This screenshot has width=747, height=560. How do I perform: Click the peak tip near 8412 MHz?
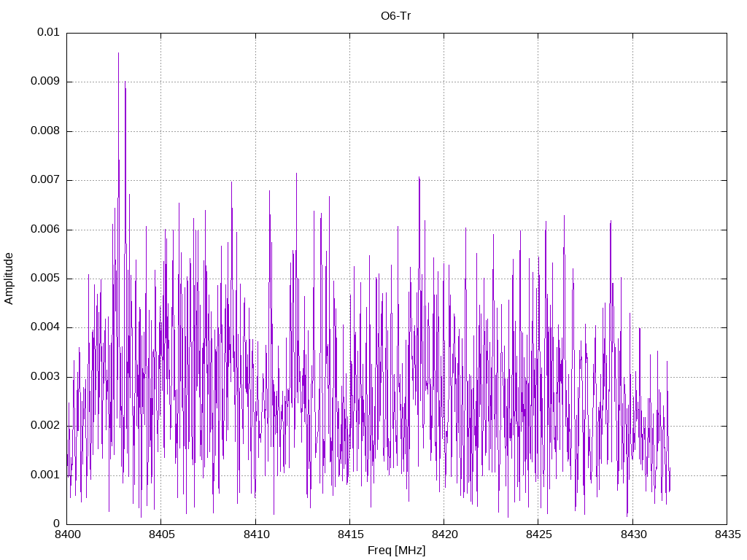[296, 174]
